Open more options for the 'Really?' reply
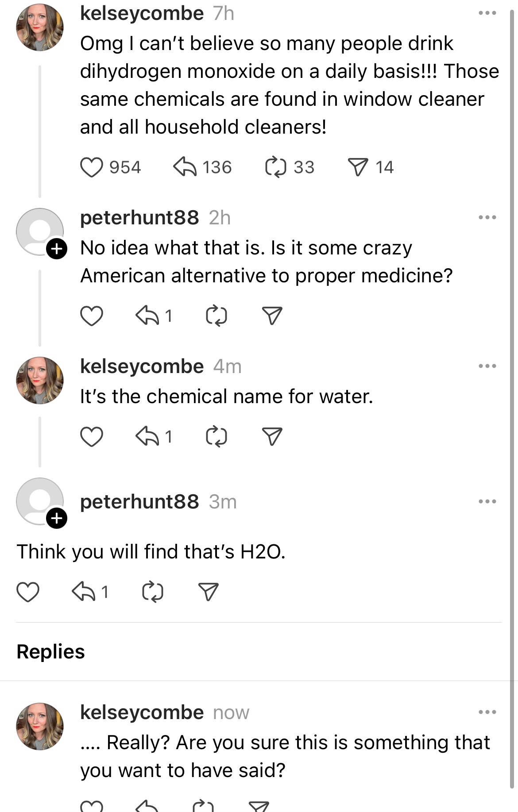The height and width of the screenshot is (812, 518). [487, 712]
